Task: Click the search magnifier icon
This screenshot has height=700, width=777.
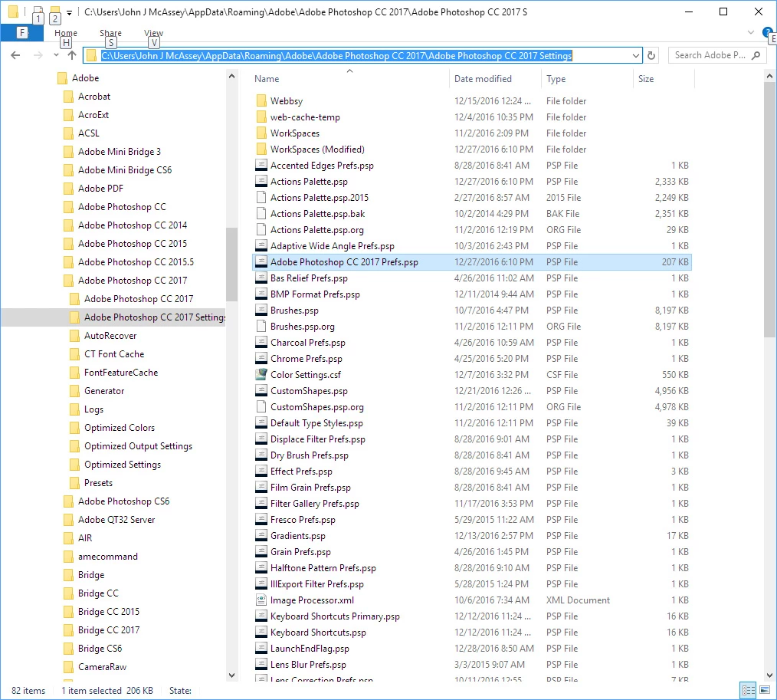Action: [x=756, y=55]
